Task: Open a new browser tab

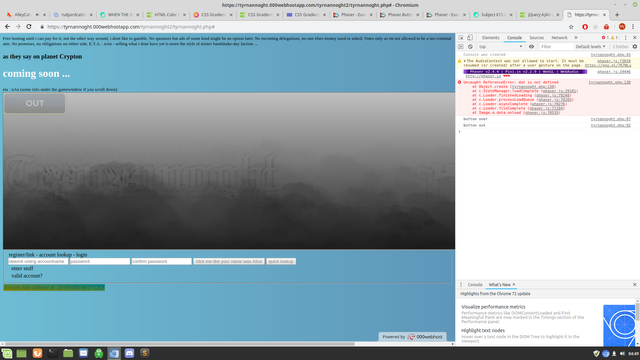Action: 617,15
